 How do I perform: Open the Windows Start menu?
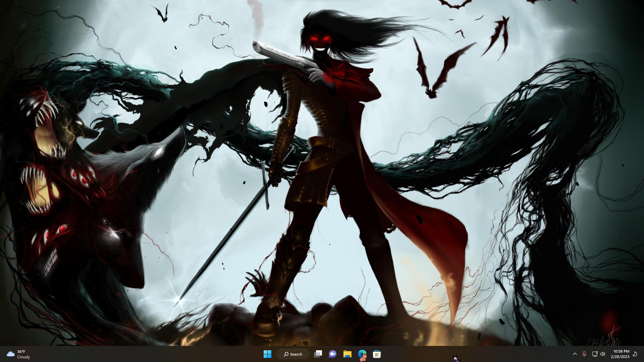pos(267,354)
